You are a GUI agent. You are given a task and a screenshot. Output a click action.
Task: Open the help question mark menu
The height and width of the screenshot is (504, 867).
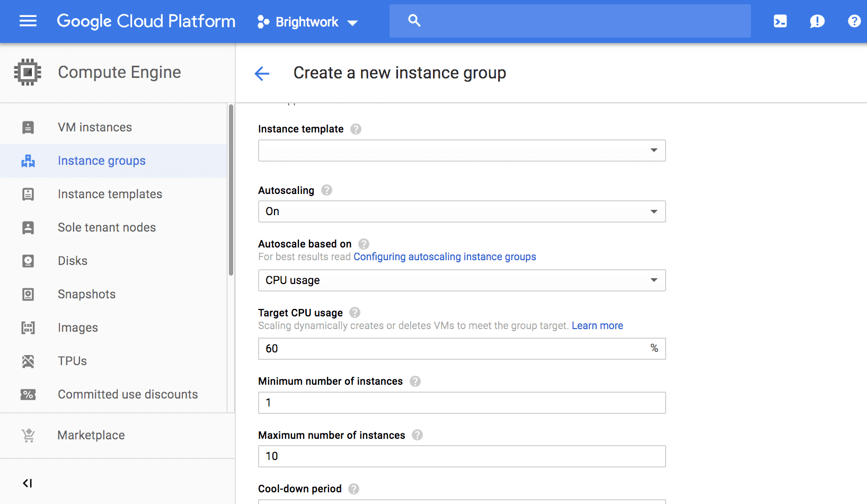(854, 21)
